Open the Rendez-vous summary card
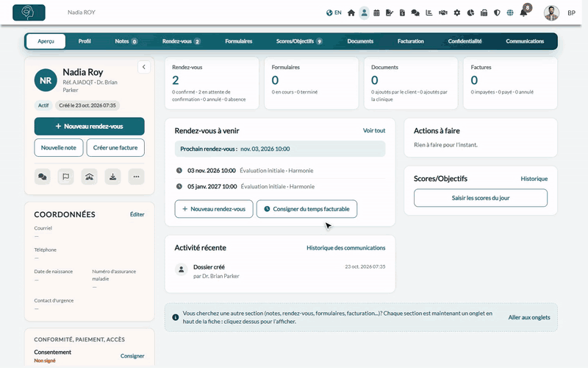Screen dimensions: 588x368 click(x=212, y=83)
